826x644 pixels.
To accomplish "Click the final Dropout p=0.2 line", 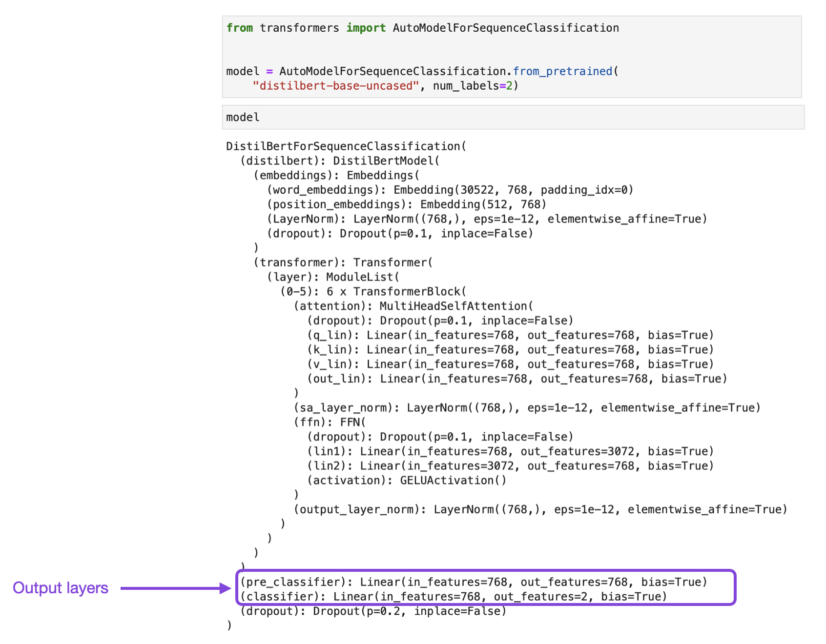I will (x=373, y=611).
